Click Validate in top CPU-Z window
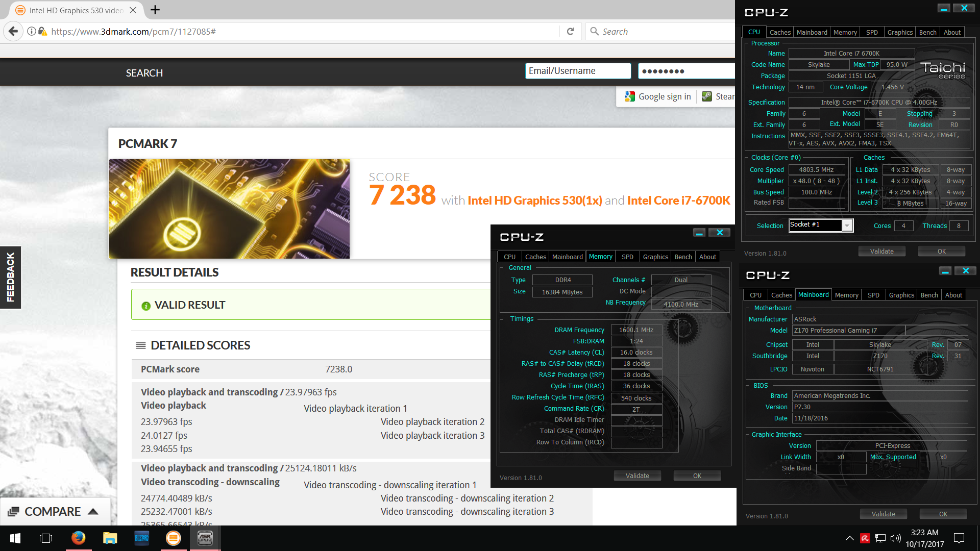Viewport: 980px width, 551px height. click(x=882, y=251)
